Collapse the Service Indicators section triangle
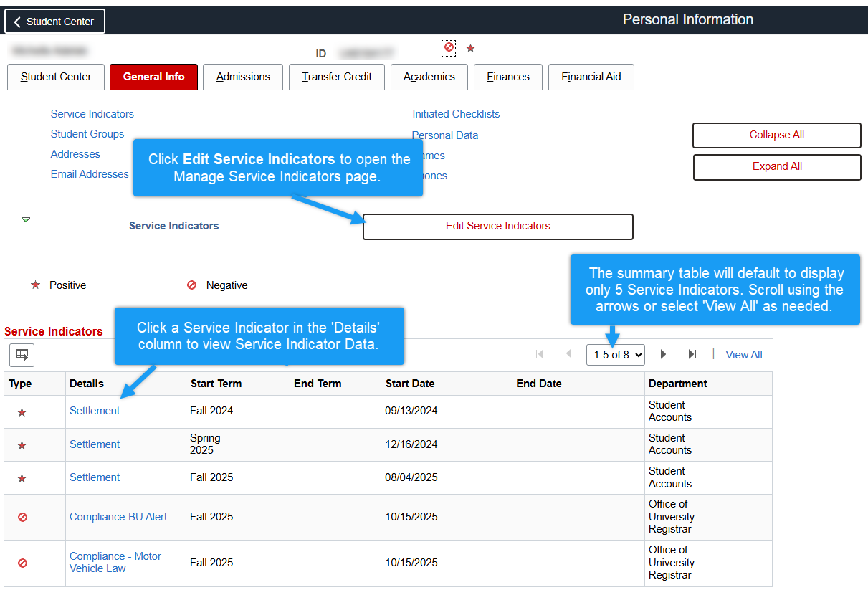The image size is (868, 590). point(26,219)
